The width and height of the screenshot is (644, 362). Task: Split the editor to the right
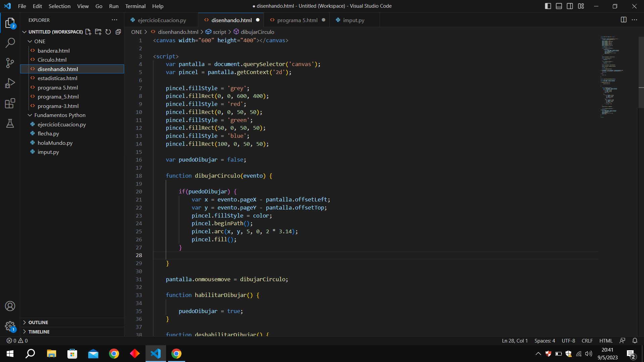point(624,20)
